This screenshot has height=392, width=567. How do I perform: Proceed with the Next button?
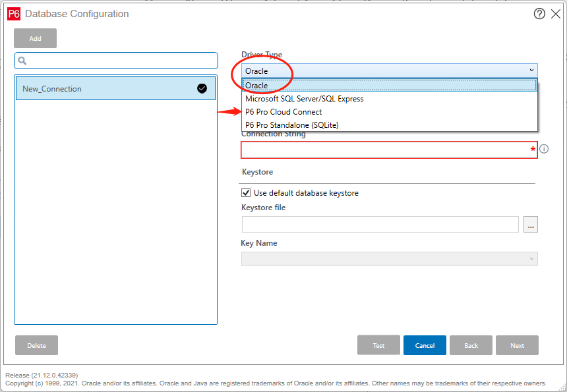pos(517,345)
